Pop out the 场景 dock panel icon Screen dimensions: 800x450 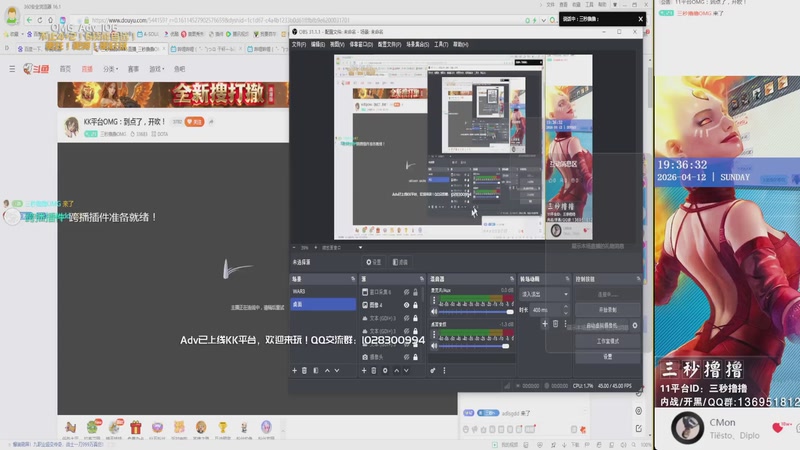353,279
